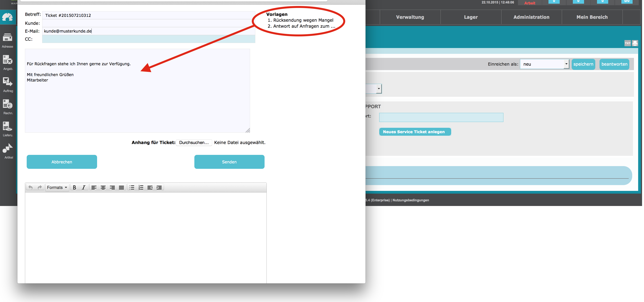Click the undo arrow in editor
644x302 pixels.
click(x=31, y=187)
